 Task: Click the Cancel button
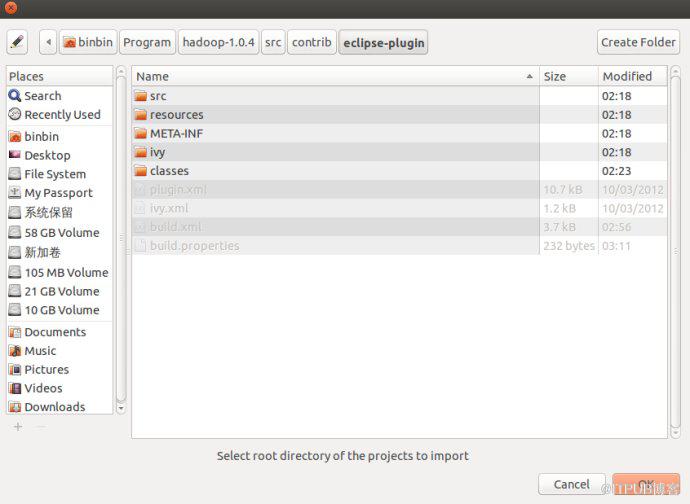point(572,484)
